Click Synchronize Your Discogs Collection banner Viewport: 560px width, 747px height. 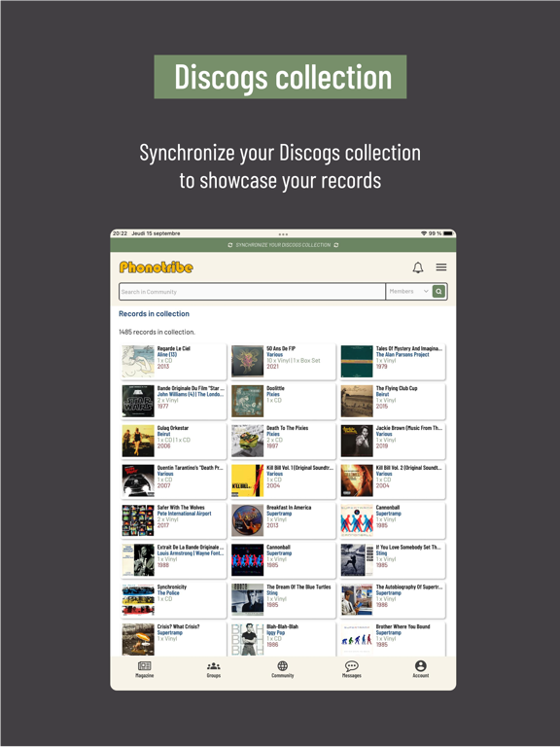point(283,245)
